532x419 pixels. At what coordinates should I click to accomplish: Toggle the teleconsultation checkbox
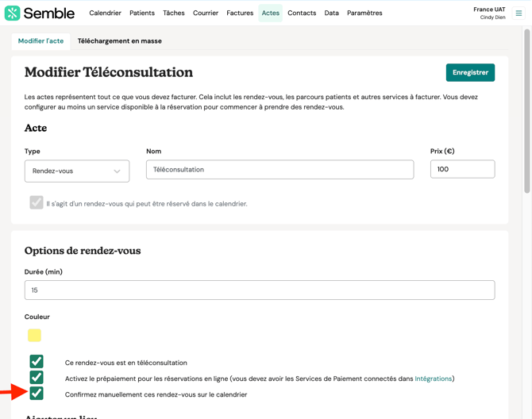(37, 362)
